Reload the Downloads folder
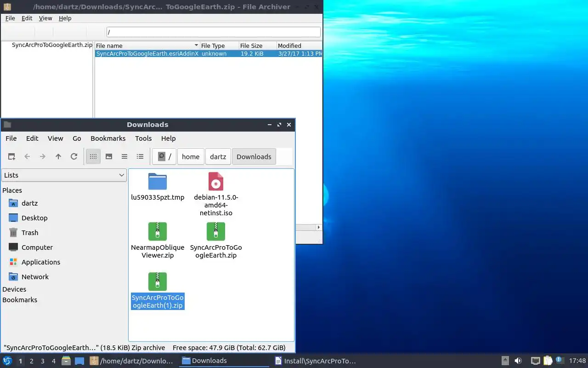588x368 pixels. pos(74,156)
